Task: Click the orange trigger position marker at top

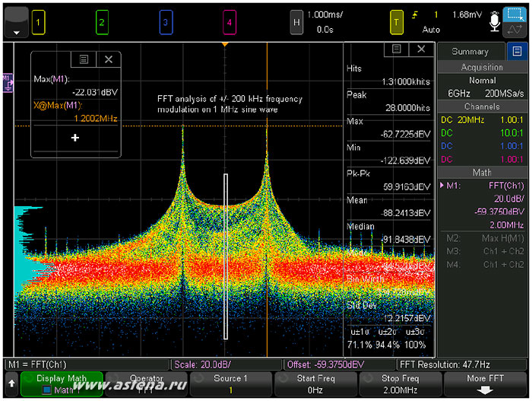Action: 225,45
